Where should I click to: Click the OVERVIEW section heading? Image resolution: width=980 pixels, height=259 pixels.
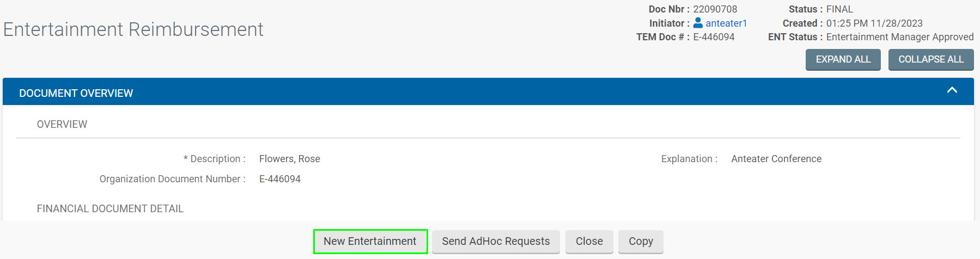[62, 124]
